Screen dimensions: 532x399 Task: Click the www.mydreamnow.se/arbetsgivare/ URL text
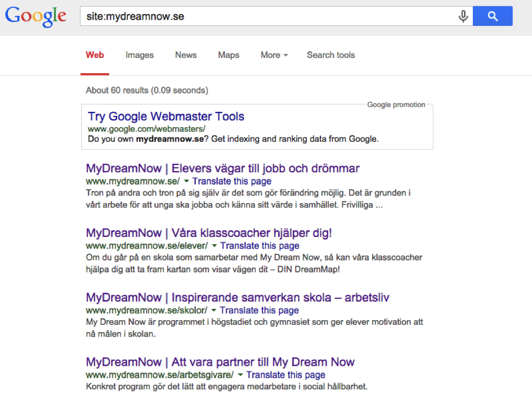[160, 375]
